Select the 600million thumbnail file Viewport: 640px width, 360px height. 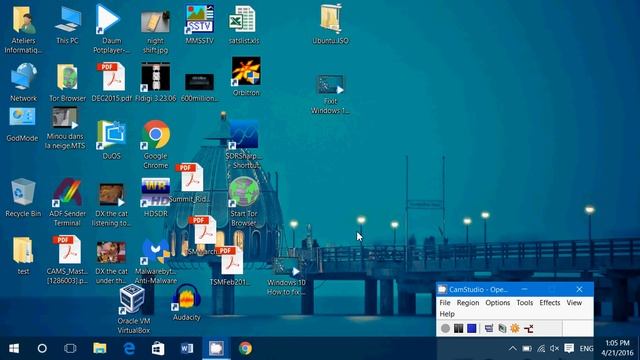click(x=199, y=87)
